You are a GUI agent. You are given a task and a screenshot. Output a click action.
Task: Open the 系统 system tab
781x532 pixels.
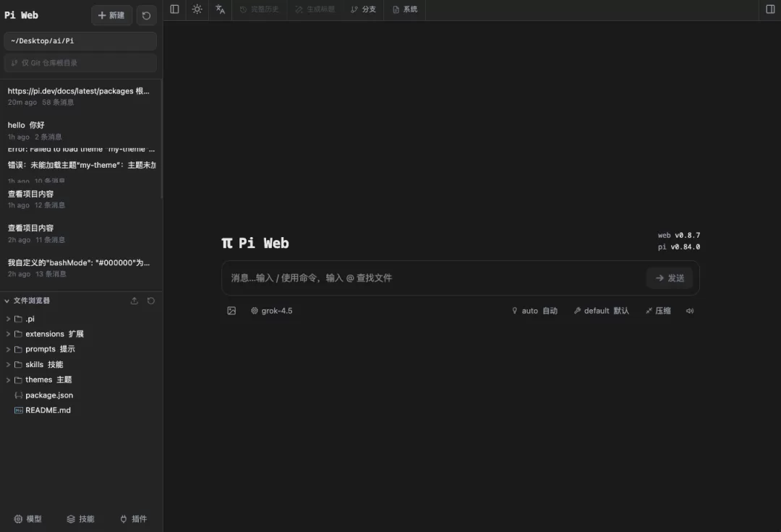405,9
